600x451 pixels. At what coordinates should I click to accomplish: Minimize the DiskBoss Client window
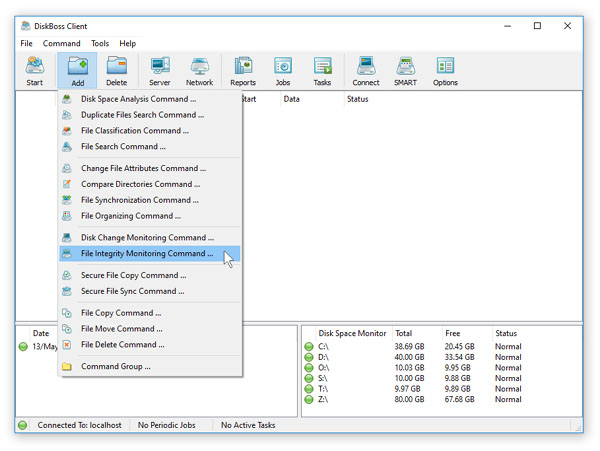[507, 26]
